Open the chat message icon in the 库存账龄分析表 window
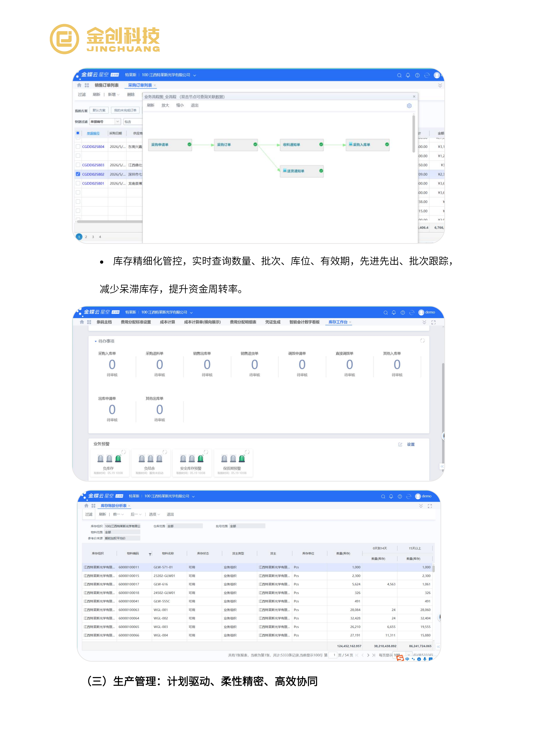 coord(409,497)
